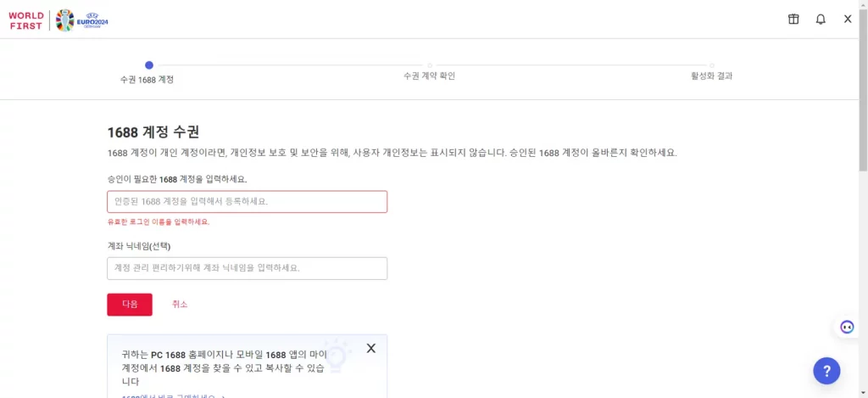Go to the 수권 1688 계정 step label
Image resolution: width=868 pixels, height=398 pixels.
(x=147, y=79)
